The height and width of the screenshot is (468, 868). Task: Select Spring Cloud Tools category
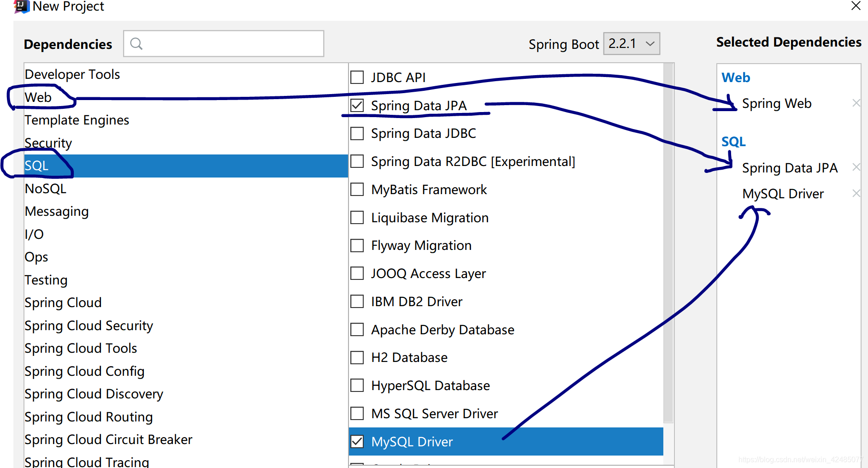(186, 348)
